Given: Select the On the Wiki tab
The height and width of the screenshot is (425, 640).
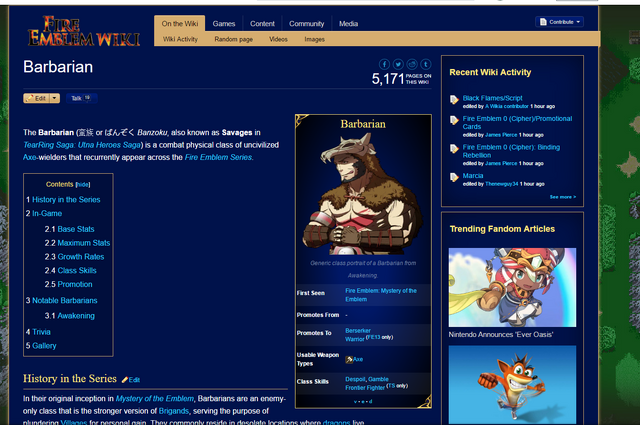Looking at the screenshot, I should point(180,24).
